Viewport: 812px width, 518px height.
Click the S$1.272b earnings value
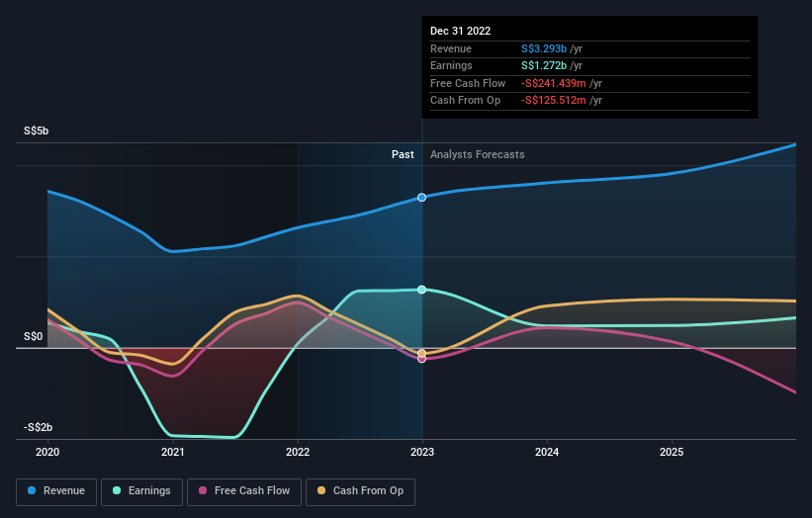544,65
